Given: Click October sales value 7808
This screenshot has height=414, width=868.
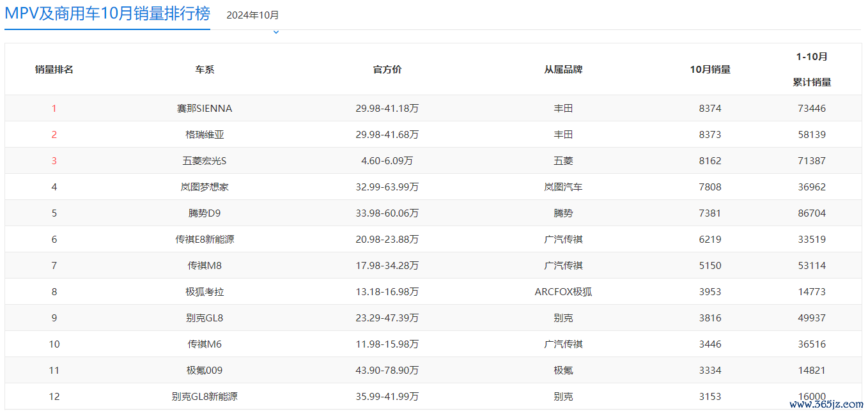Looking at the screenshot, I should coord(710,187).
